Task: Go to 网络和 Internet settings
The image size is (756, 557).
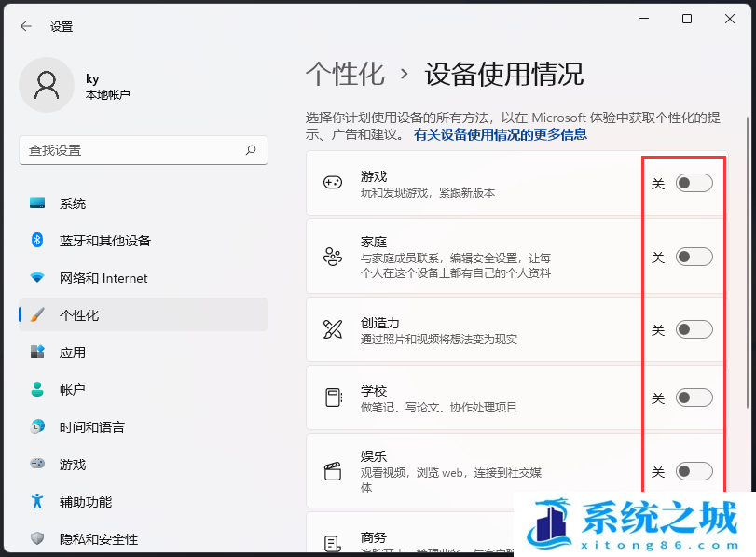Action: pyautogui.click(x=144, y=278)
